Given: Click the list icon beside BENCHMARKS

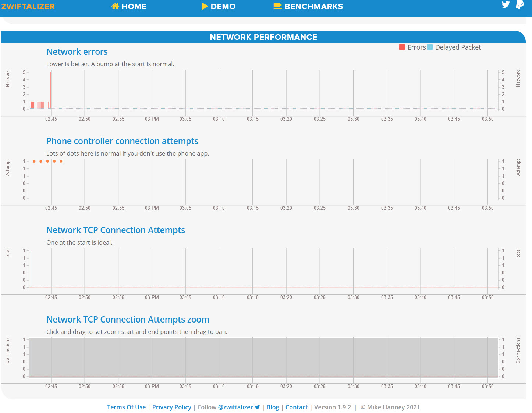Looking at the screenshot, I should tap(278, 6).
